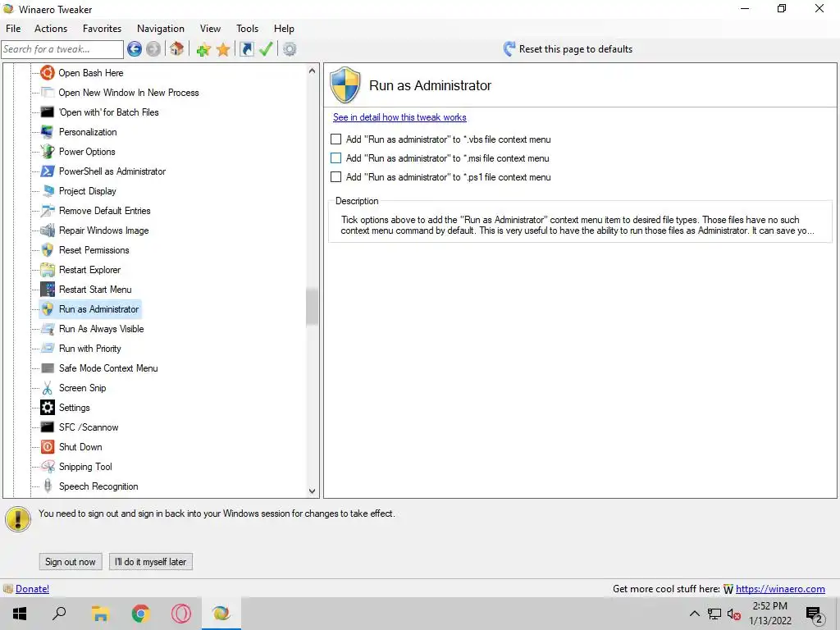Screen dimensions: 840x630
Task: Click the Safe Mode Context Menu icon
Action: tap(47, 368)
